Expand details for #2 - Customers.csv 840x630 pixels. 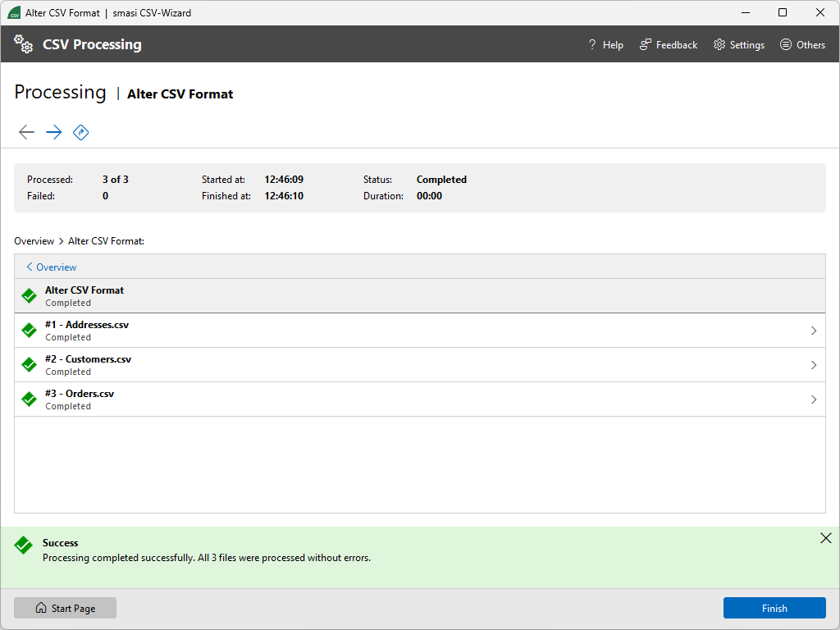[x=814, y=364]
